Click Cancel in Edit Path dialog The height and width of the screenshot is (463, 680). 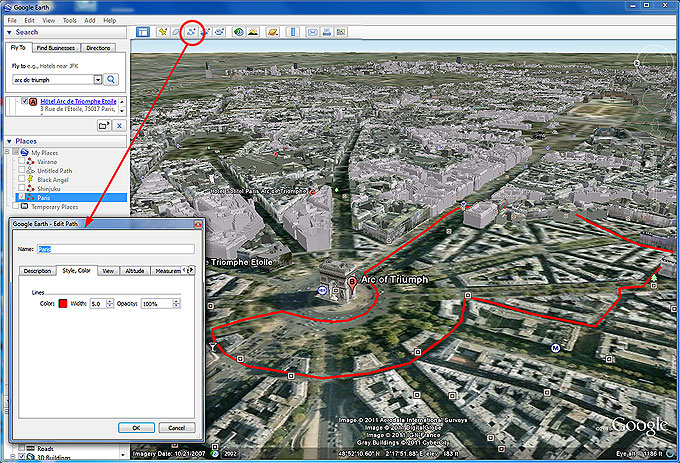tap(177, 427)
